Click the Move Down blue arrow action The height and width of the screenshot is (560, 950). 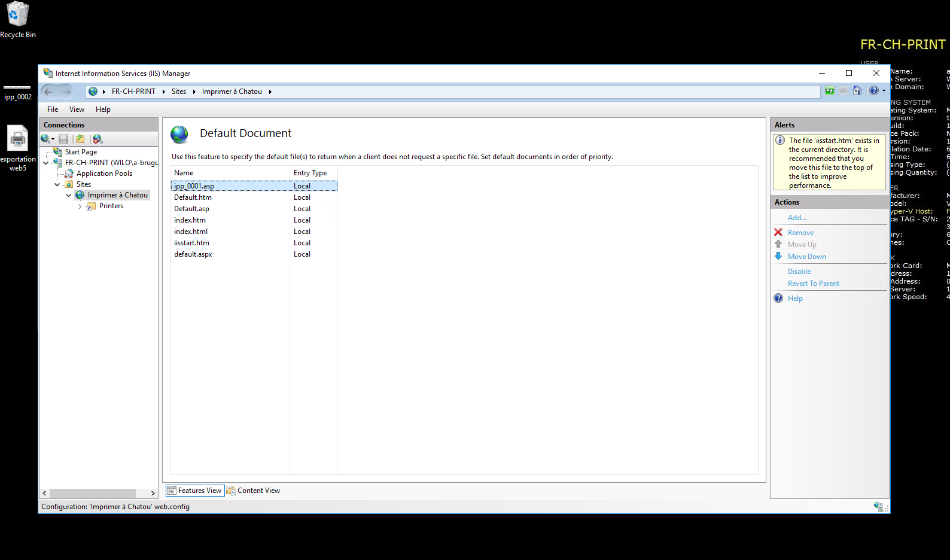pos(806,257)
